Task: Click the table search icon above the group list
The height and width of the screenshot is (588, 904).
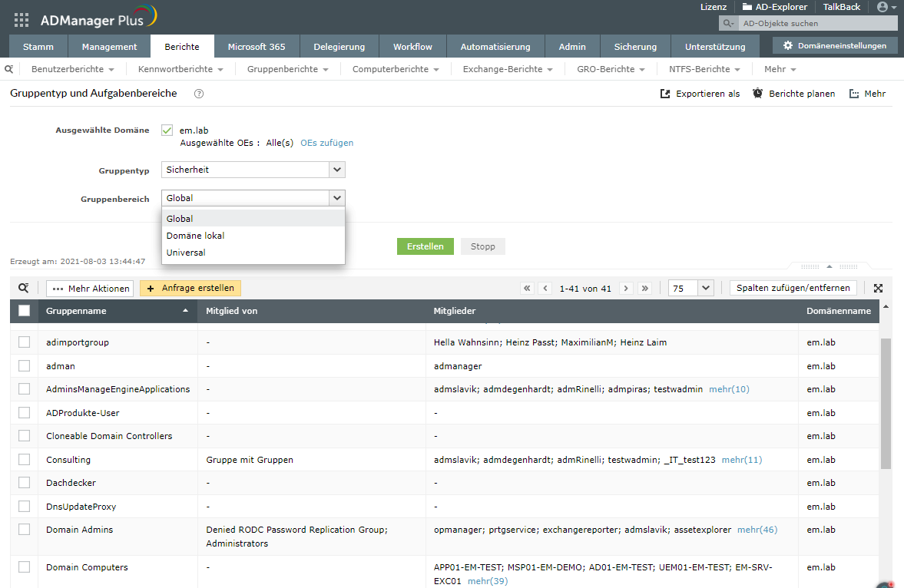Action: tap(24, 288)
